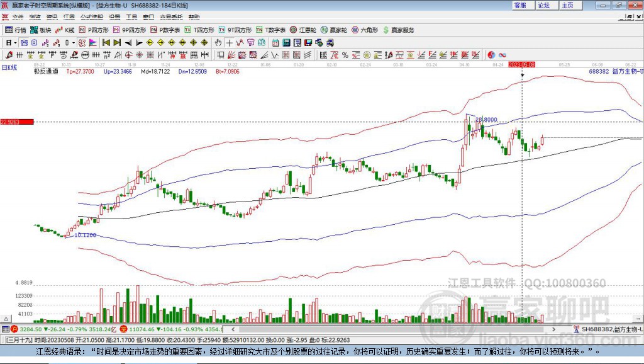Open the 9P四方形 tool
The height and width of the screenshot is (364, 644).
click(130, 30)
